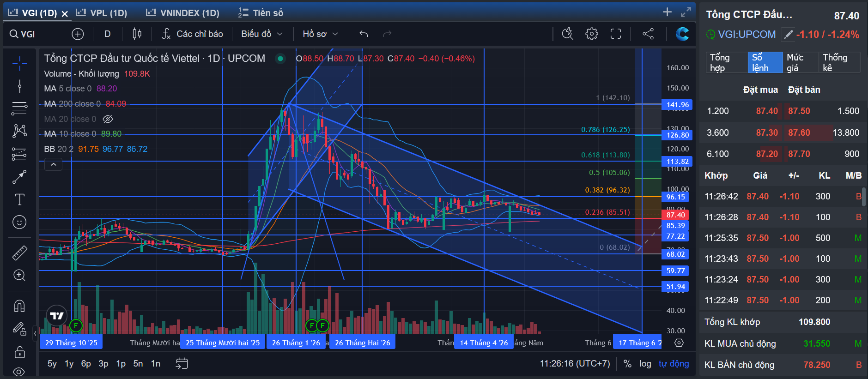Set chart range to 6p
This screenshot has width=868, height=379.
point(86,364)
